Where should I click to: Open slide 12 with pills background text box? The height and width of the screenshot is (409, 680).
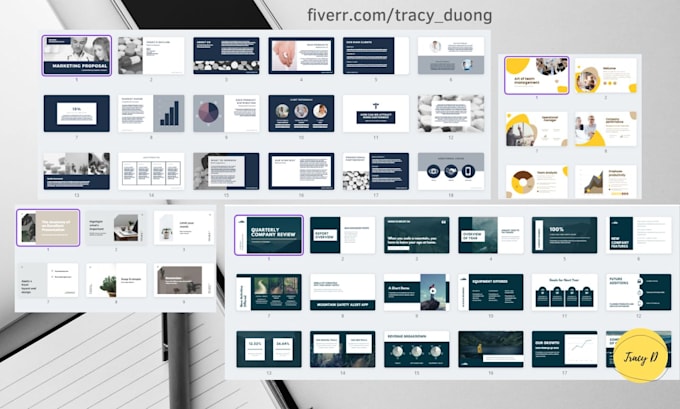point(451,113)
